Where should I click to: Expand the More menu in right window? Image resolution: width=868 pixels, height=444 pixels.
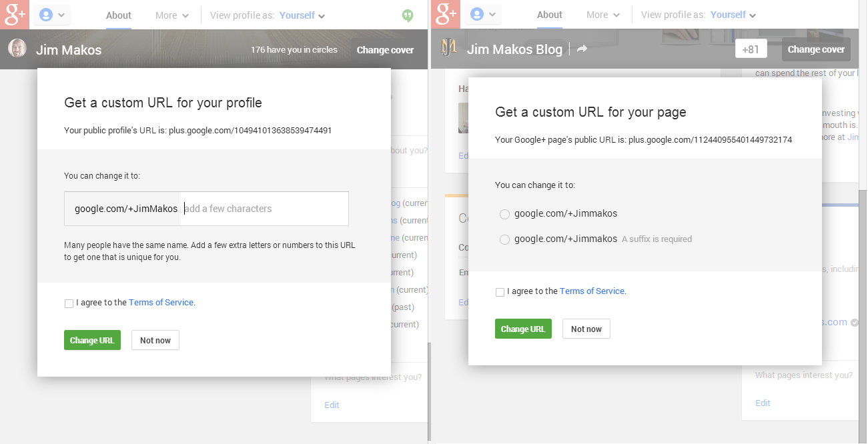tap(603, 15)
